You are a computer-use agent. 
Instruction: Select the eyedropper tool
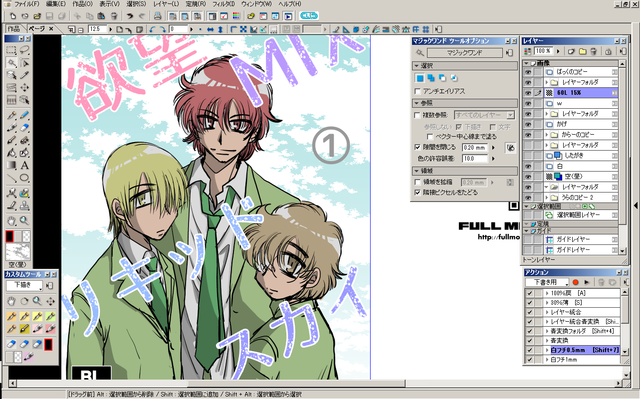24,75
